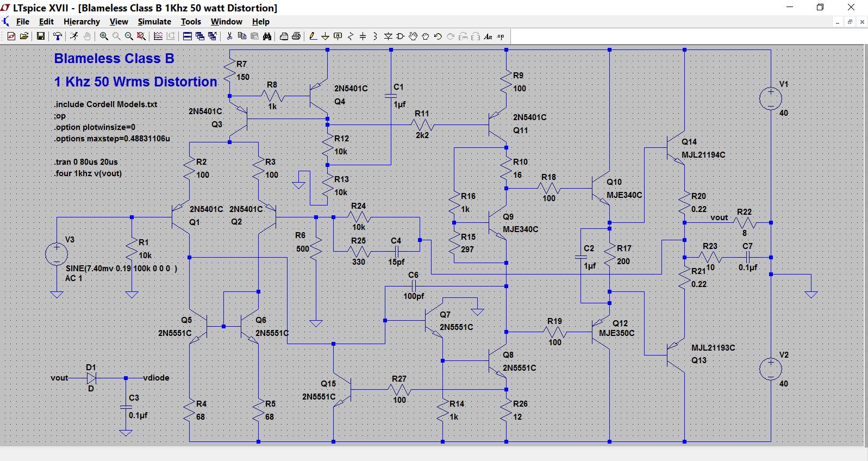Click the '1 Khz 50 Wrms Distortion' text
This screenshot has height=461, width=868.
135,82
